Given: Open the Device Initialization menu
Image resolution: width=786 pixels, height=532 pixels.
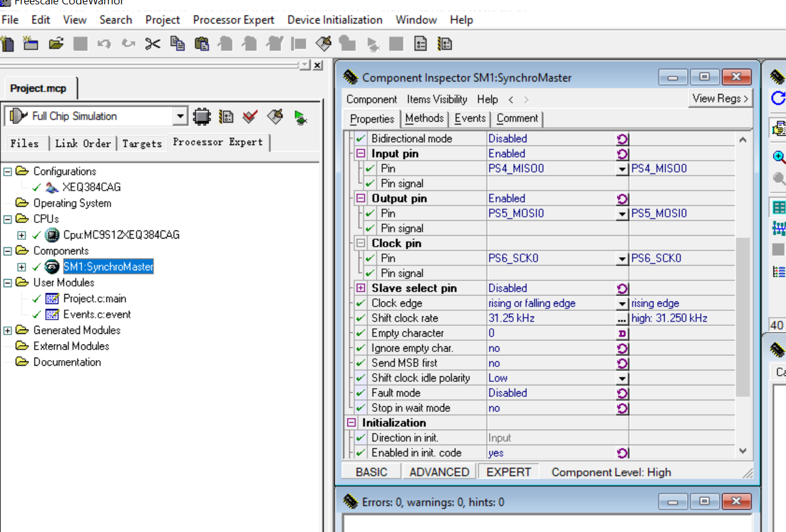Looking at the screenshot, I should 334,19.
